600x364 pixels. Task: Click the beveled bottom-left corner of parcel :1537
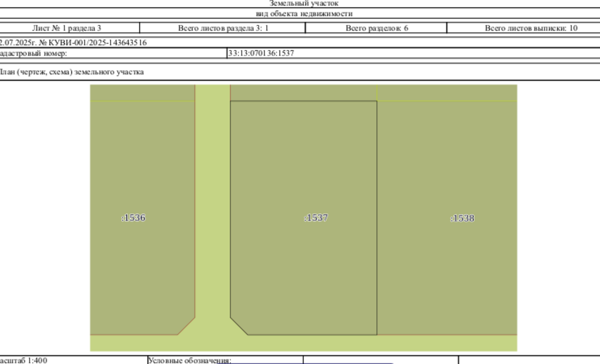[239, 326]
